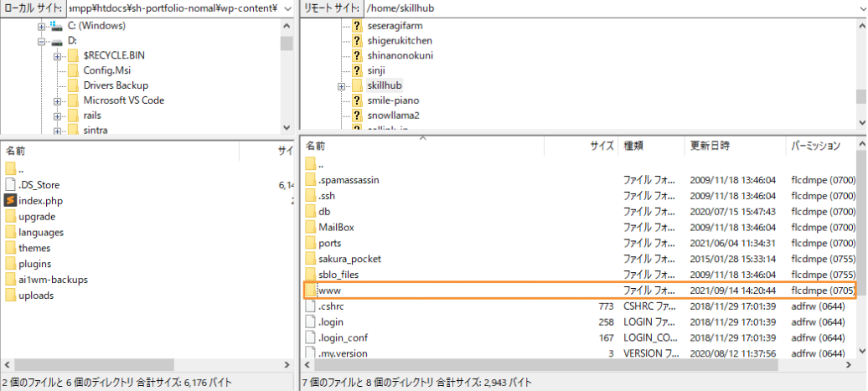The height and width of the screenshot is (391, 868).
Task: Select index.php Sublime file icon
Action: point(10,200)
